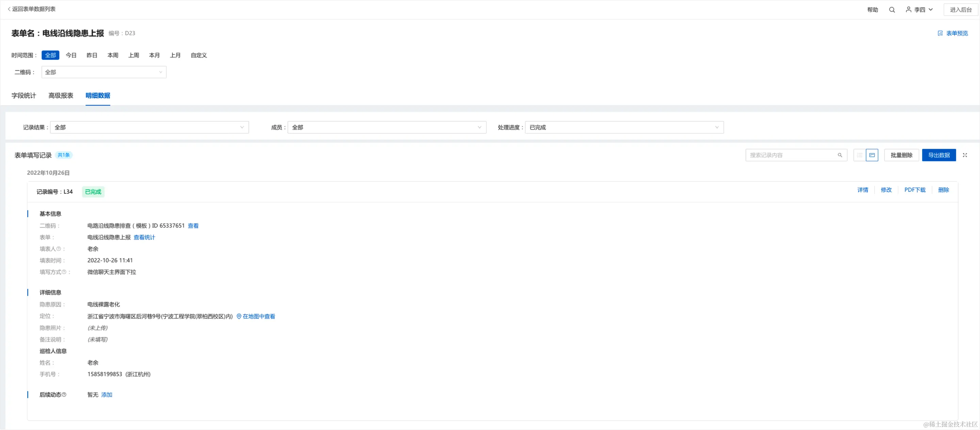Image resolution: width=980 pixels, height=430 pixels.
Task: Click help icon beside 后续动态
Action: pyautogui.click(x=64, y=395)
